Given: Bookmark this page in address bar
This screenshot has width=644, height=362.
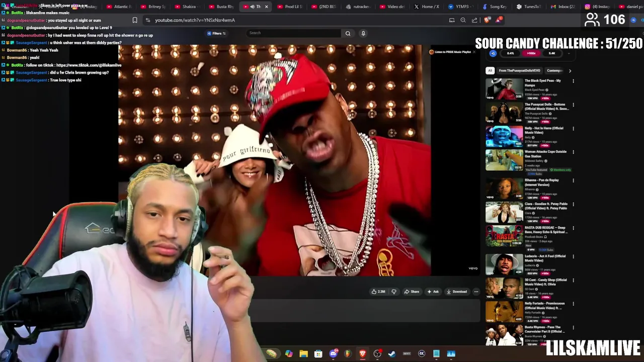Looking at the screenshot, I should 135,20.
